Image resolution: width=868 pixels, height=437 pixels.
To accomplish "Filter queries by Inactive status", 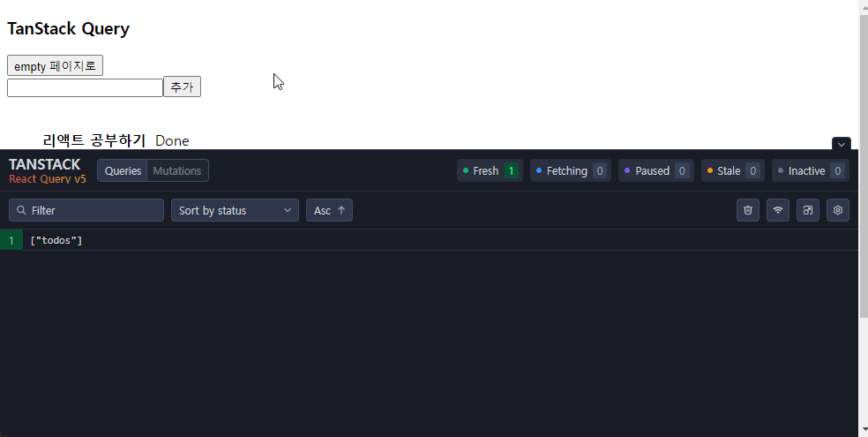I will pos(811,170).
